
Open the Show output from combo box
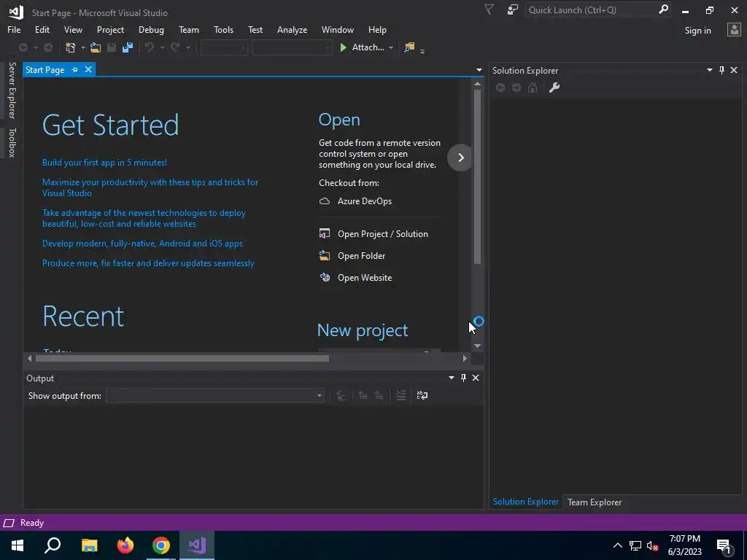click(x=215, y=395)
